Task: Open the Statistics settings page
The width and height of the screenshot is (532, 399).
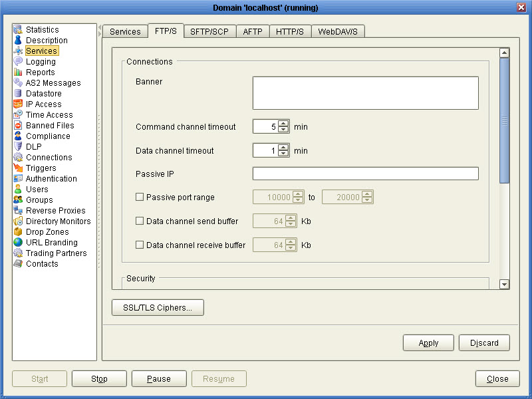Action: [x=41, y=29]
